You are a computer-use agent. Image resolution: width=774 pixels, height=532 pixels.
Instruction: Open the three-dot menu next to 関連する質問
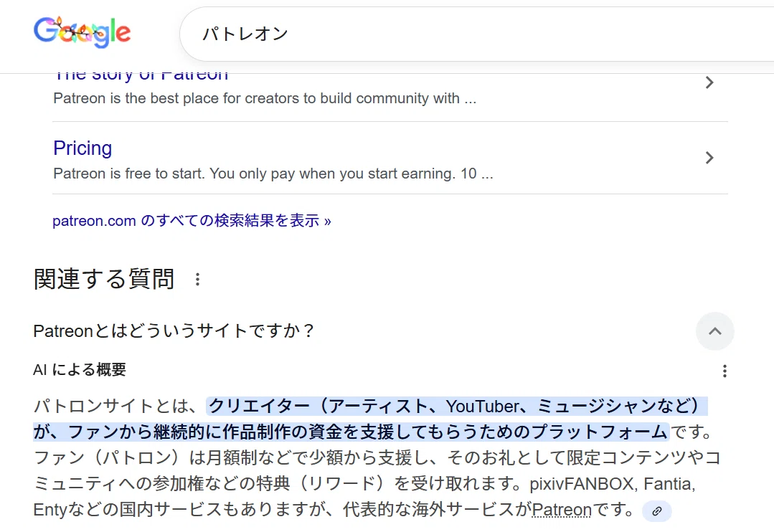point(197,280)
